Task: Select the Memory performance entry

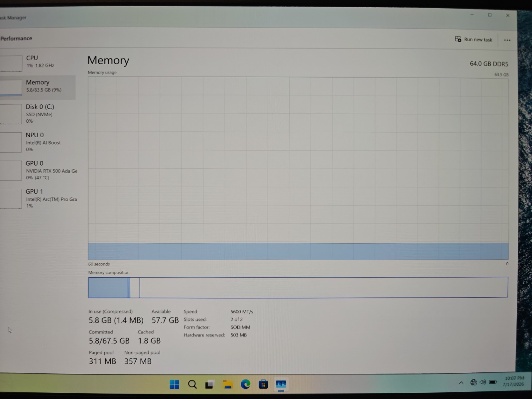Action: [x=38, y=87]
